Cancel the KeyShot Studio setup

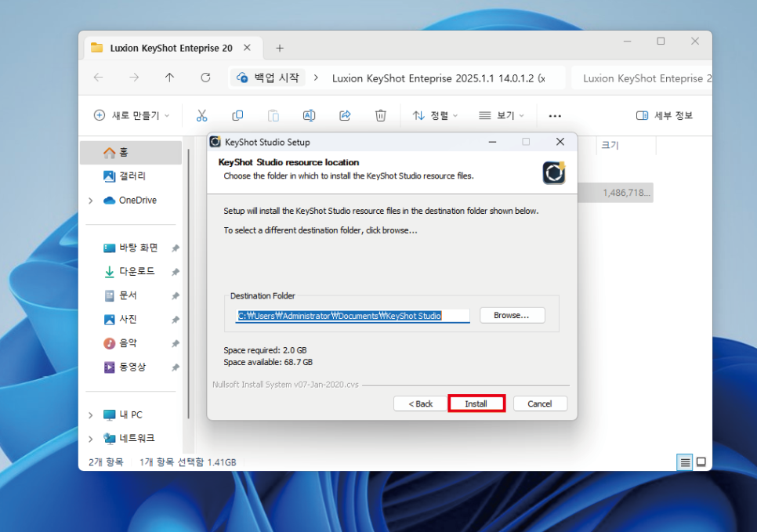[x=540, y=404]
